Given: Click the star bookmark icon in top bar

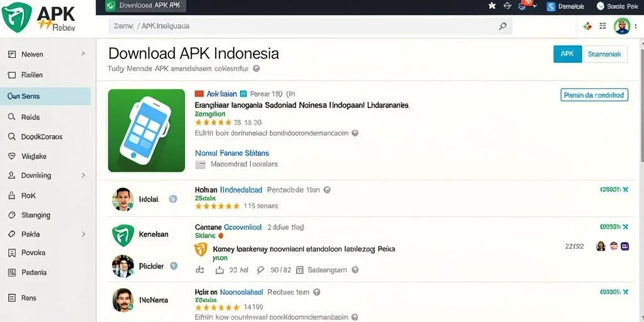Looking at the screenshot, I should (492, 6).
